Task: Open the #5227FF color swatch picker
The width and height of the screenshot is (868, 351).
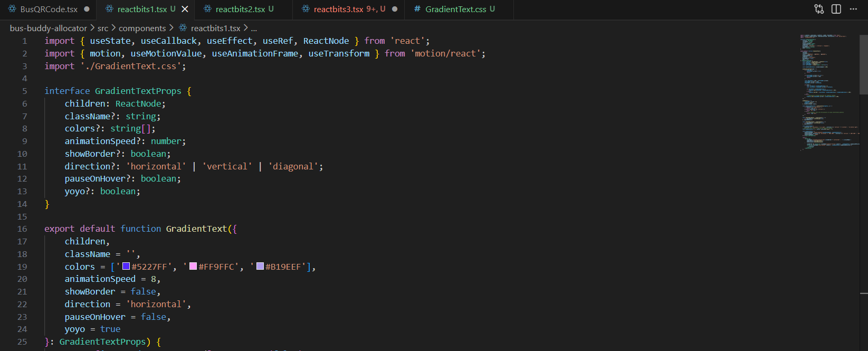Action: (126, 266)
